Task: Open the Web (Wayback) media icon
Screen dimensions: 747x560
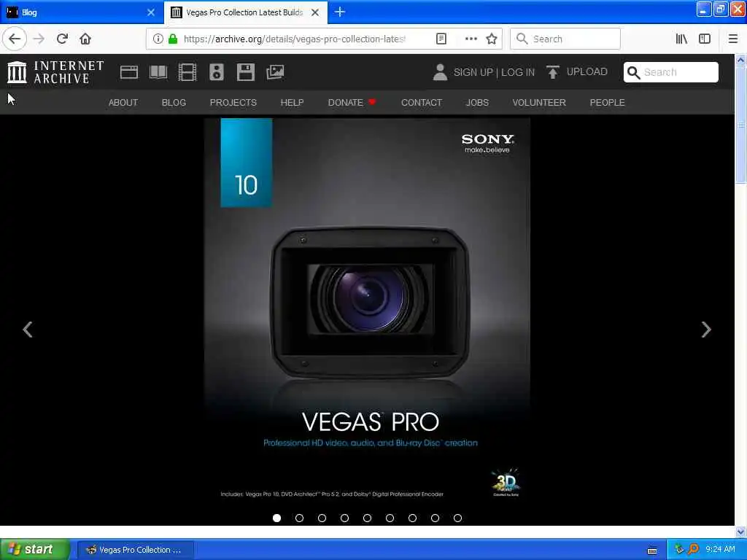Action: click(x=128, y=72)
